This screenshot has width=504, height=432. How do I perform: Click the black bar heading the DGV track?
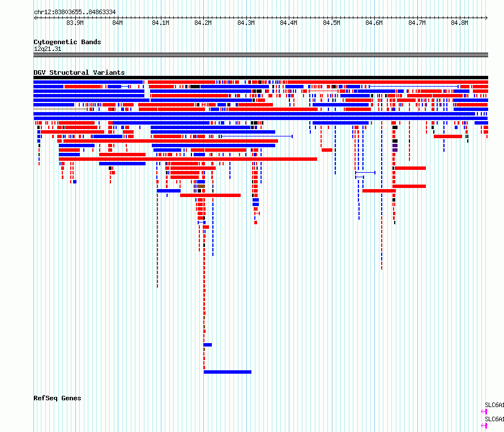tap(260, 78)
